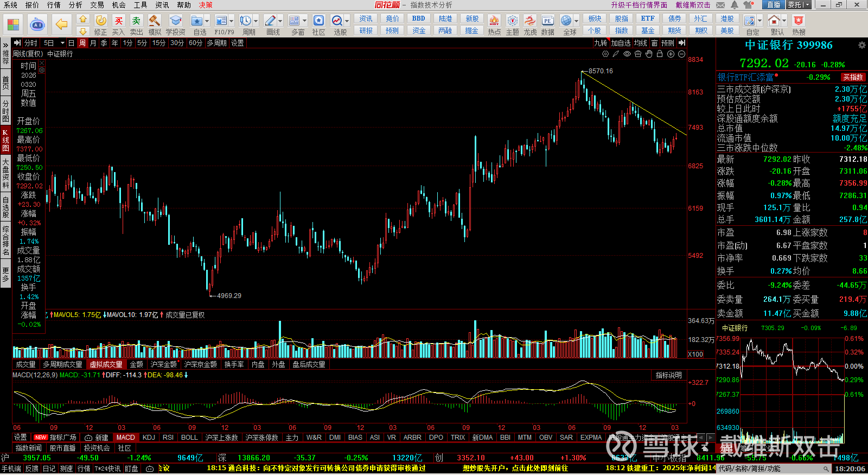The width and height of the screenshot is (868, 475).
Task: Click the page up arrow icon
Action: click(83, 19)
